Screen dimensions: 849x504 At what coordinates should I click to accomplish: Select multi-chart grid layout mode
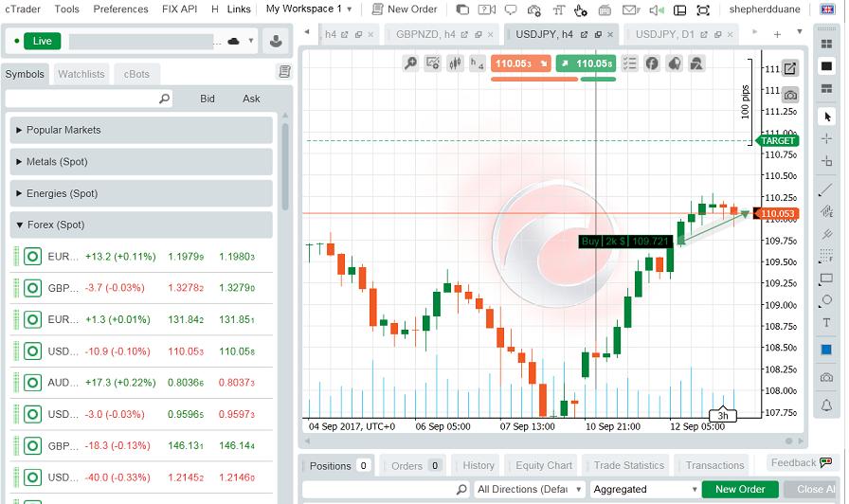pyautogui.click(x=826, y=44)
